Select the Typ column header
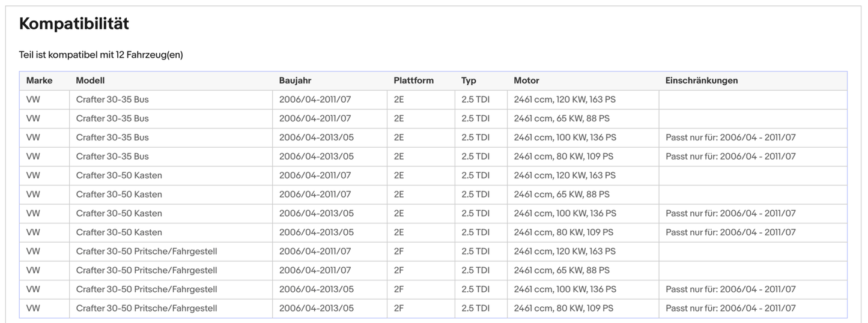This screenshot has width=868, height=323. 469,80
